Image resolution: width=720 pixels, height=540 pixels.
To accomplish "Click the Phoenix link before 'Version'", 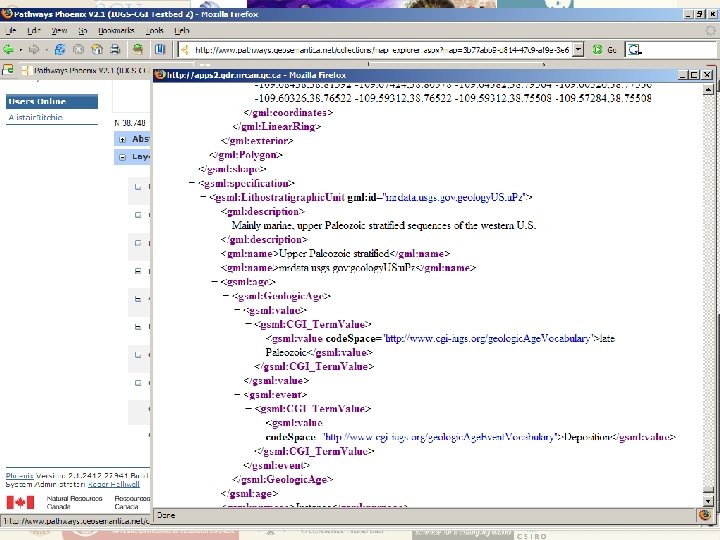I will pos(19,475).
